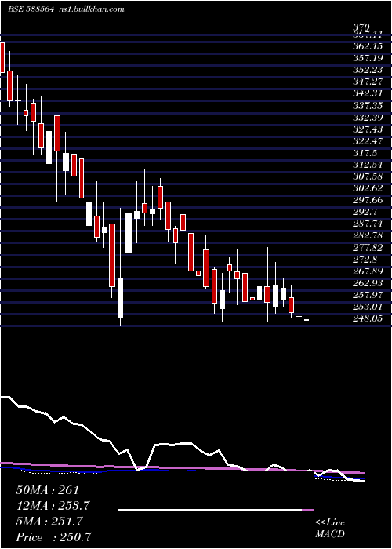Click the '362.15' price axis label
Image resolution: width=392 pixels, height=549 pixels.
(x=368, y=46)
